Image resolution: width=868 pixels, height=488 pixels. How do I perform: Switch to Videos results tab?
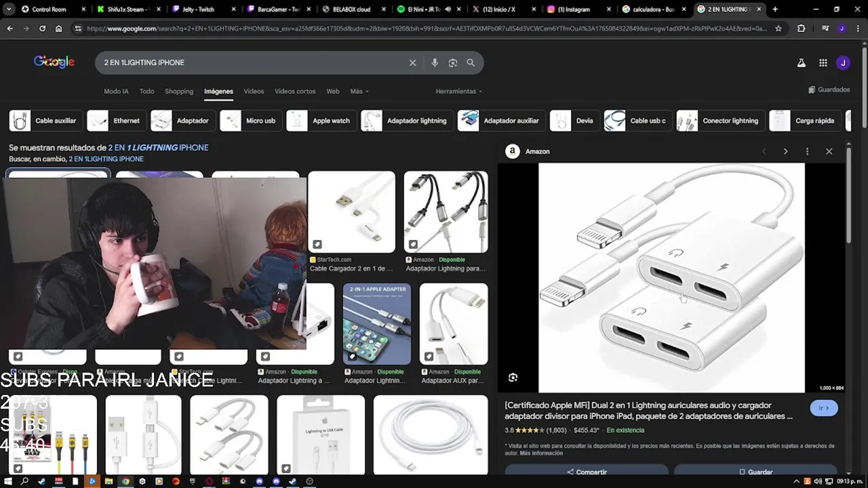pos(254,91)
